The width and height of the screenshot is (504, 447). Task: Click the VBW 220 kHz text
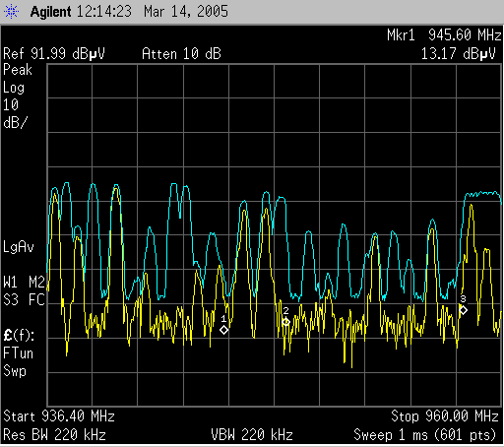click(x=252, y=435)
